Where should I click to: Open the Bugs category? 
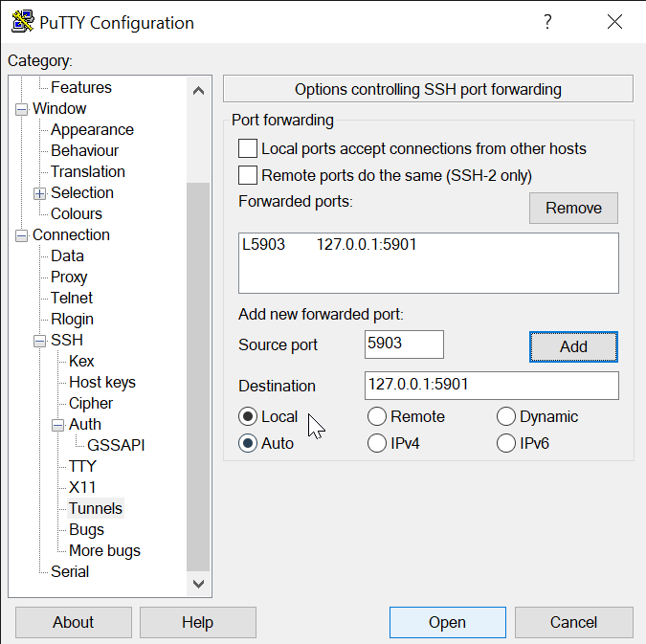pyautogui.click(x=86, y=529)
